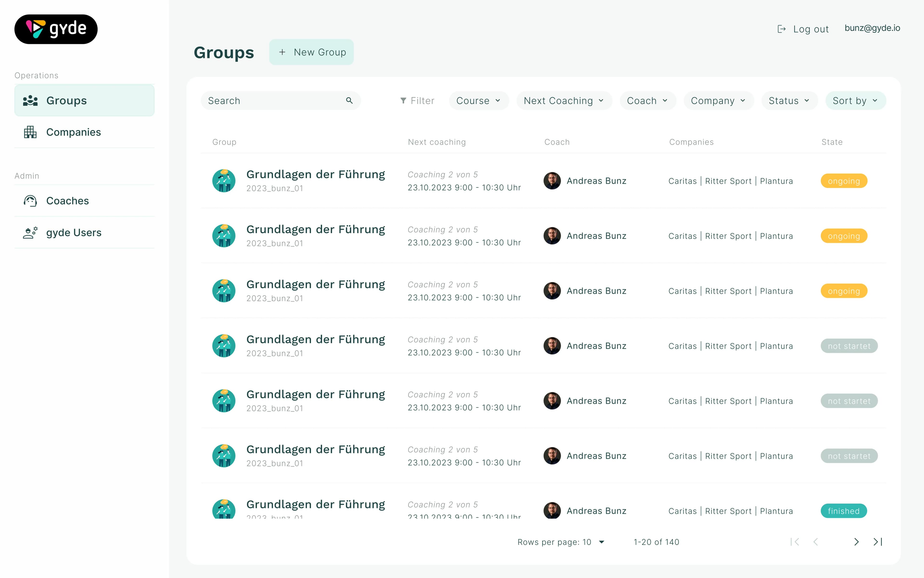Click the finished state badge
This screenshot has width=924, height=578.
843,511
